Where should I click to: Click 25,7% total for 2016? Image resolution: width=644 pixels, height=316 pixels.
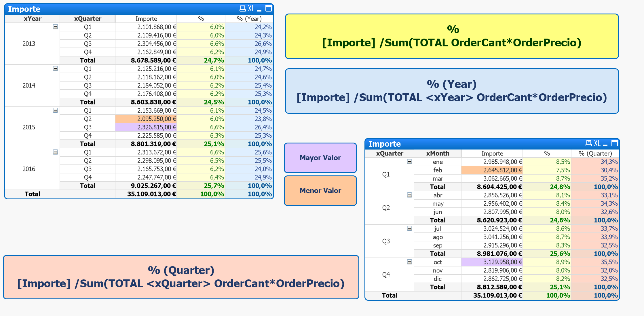[x=201, y=186]
